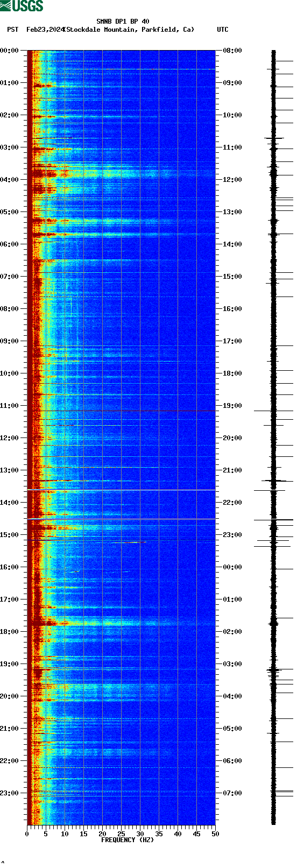Click the 0 Hz frequency tick label
Viewport: 297px width, 868px height.
tap(27, 834)
